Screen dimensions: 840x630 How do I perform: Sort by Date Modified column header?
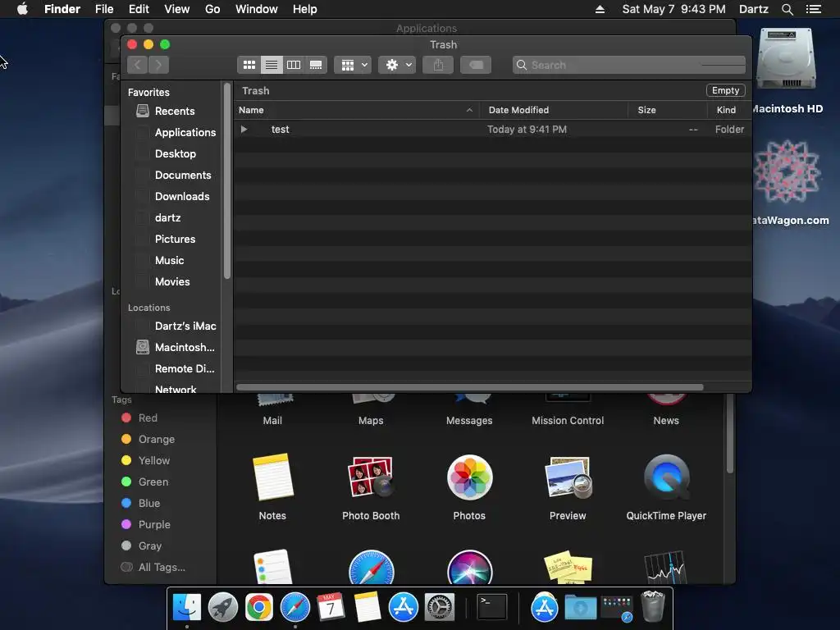554,110
